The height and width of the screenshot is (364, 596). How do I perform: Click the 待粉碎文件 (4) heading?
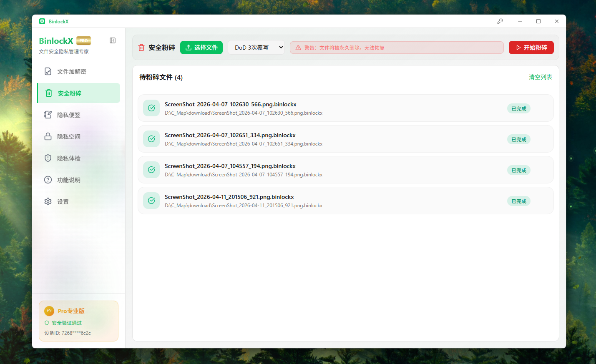pos(161,77)
